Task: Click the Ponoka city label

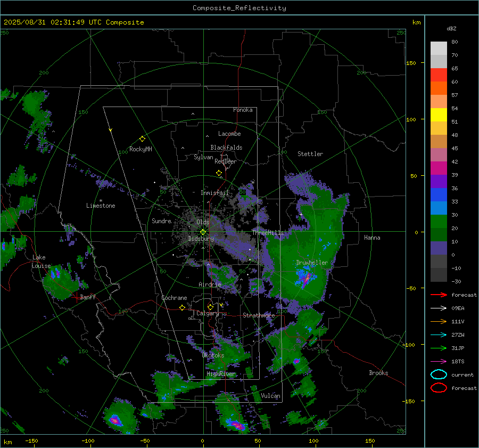Action: 243,110
